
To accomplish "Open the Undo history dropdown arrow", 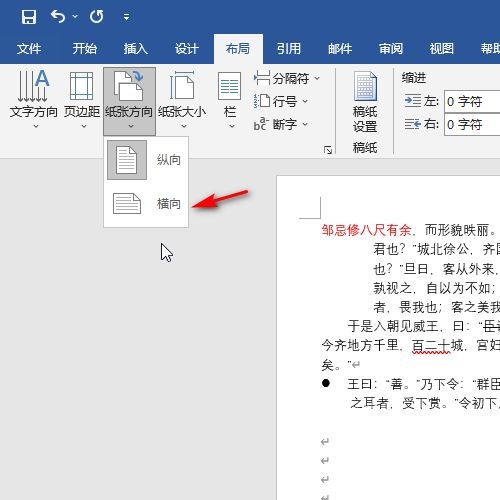I will [x=75, y=16].
